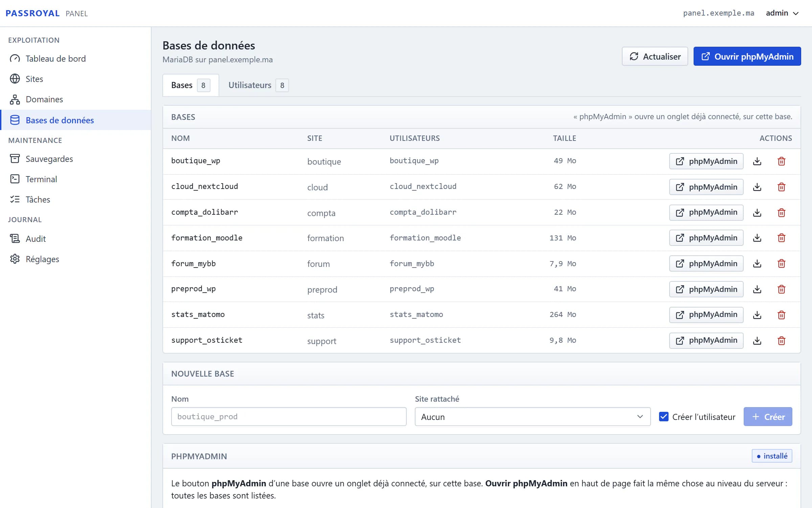Image resolution: width=812 pixels, height=508 pixels.
Task: Download the preprod_wp database dump
Action: [757, 289]
